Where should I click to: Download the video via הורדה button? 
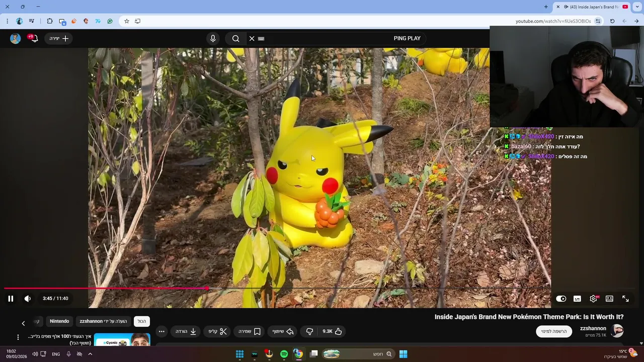click(x=186, y=331)
